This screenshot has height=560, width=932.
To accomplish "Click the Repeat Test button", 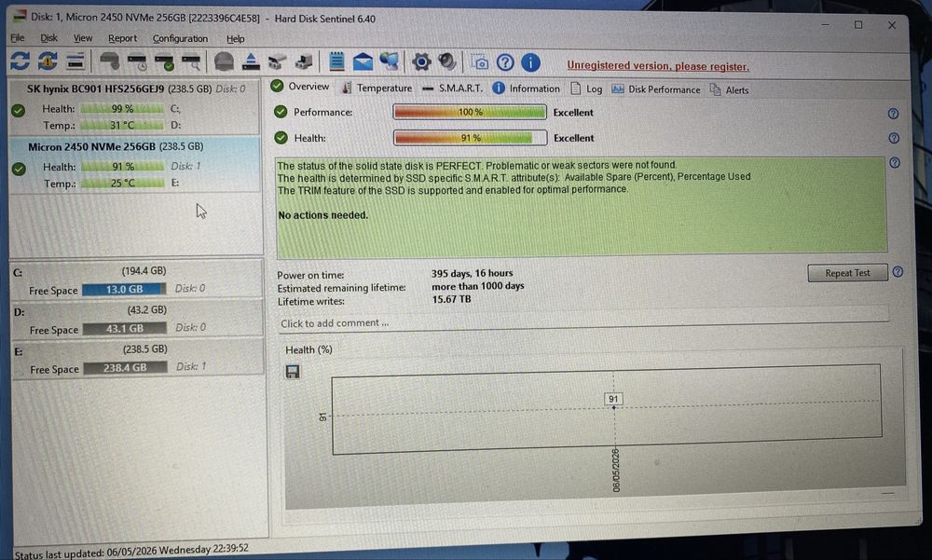I will tap(847, 273).
